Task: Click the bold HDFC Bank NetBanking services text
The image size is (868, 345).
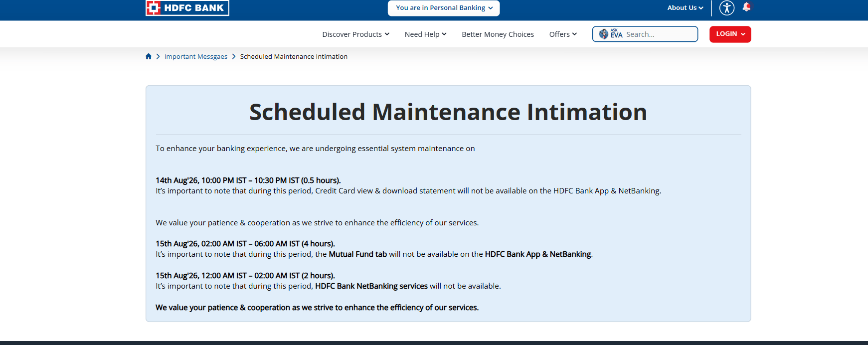Action: coord(371,286)
